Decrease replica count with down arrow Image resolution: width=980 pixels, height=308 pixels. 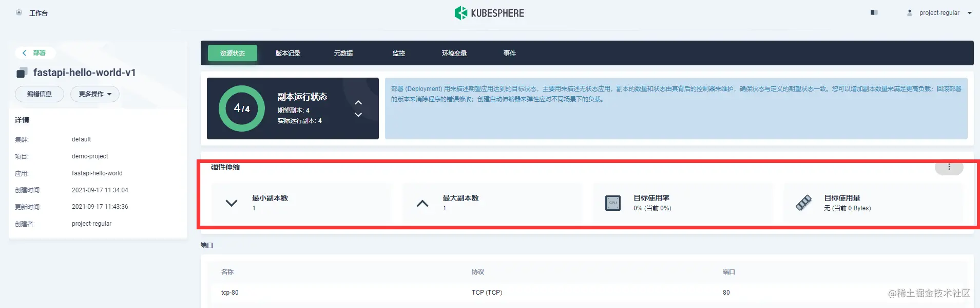(x=358, y=115)
